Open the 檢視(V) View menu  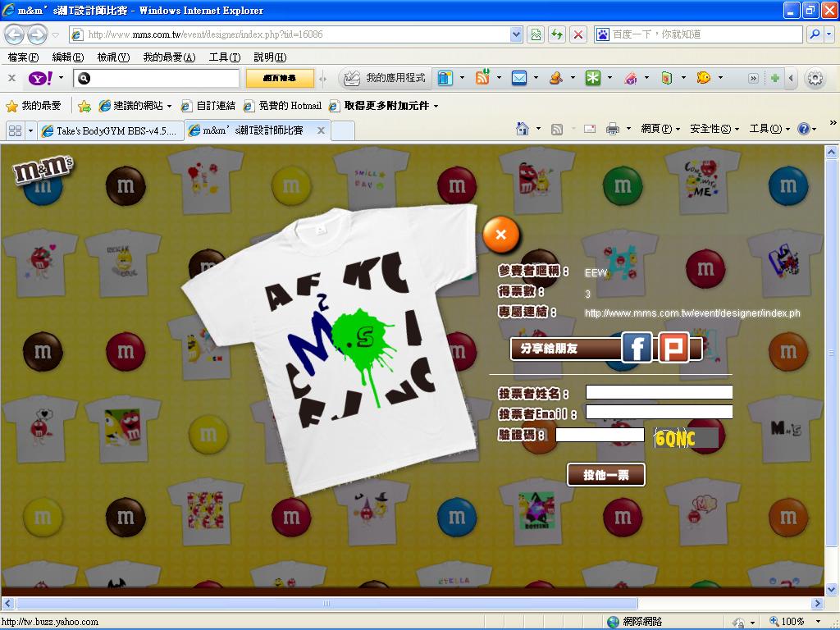click(113, 57)
